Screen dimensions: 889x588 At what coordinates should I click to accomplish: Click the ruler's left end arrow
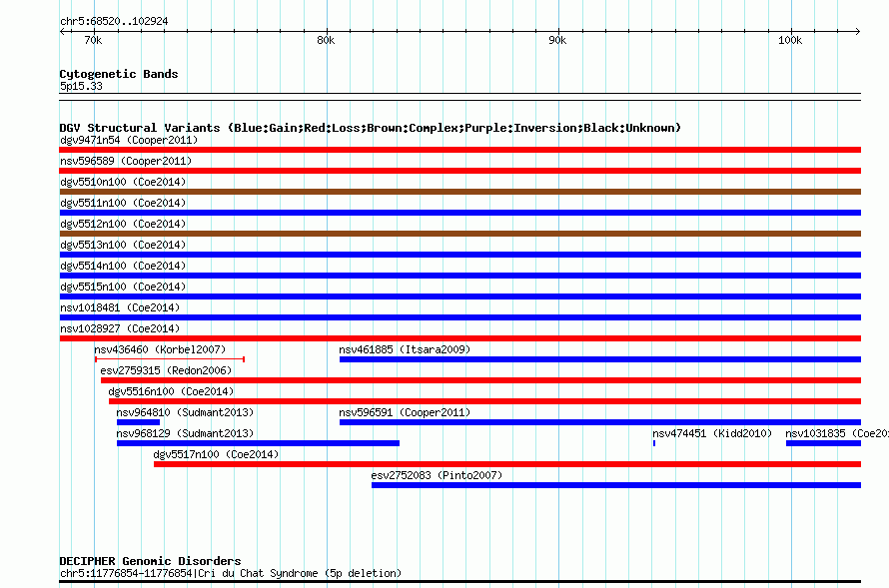[63, 31]
